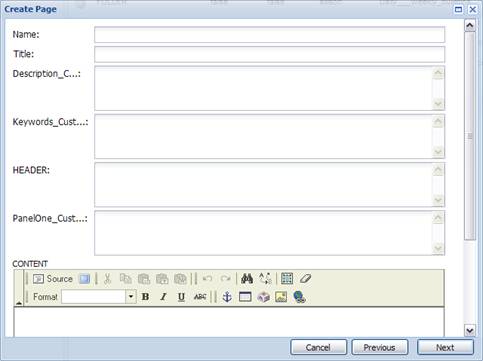This screenshot has width=483, height=361.
Task: Click the Insert Image icon
Action: [281, 297]
